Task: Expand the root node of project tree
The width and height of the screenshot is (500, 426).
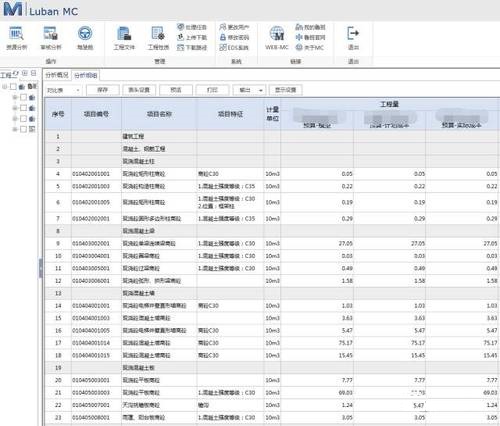Action: pyautogui.click(x=5, y=87)
